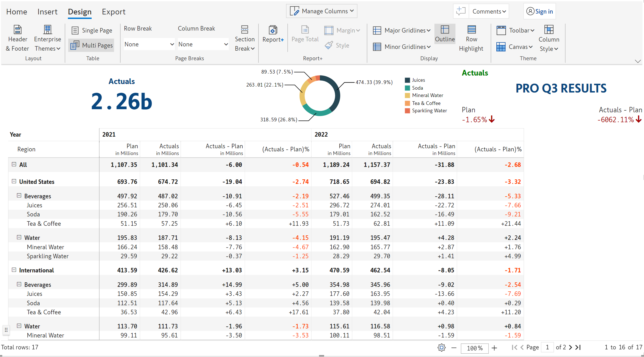This screenshot has height=357, width=644.
Task: Click the Sign in button
Action: coord(540,11)
